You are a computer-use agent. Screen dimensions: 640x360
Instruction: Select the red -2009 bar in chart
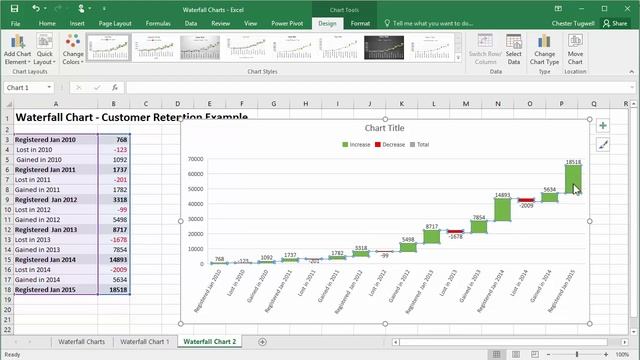(526, 200)
